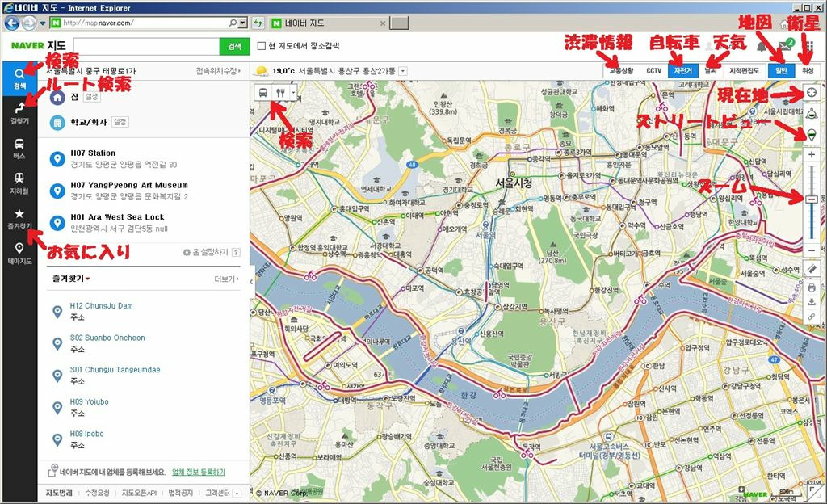Image resolution: width=827 pixels, height=504 pixels.
Task: Click the bus icon button on the map
Action: tap(262, 92)
